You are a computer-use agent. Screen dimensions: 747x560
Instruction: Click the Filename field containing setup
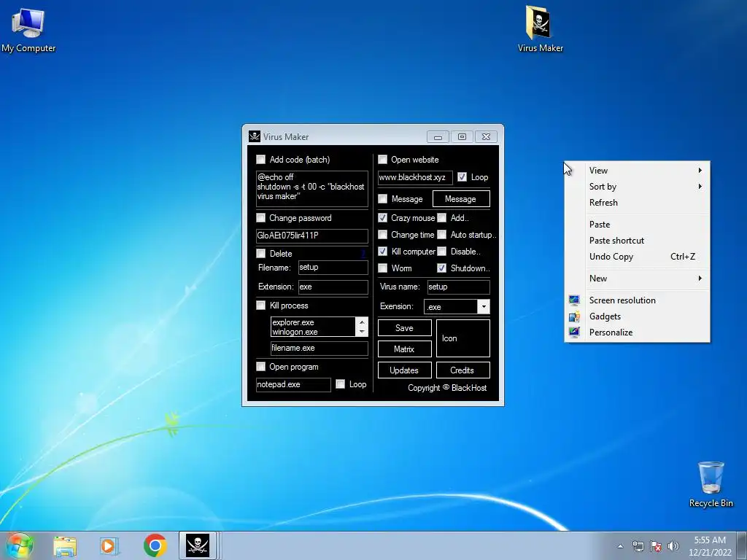[333, 267]
